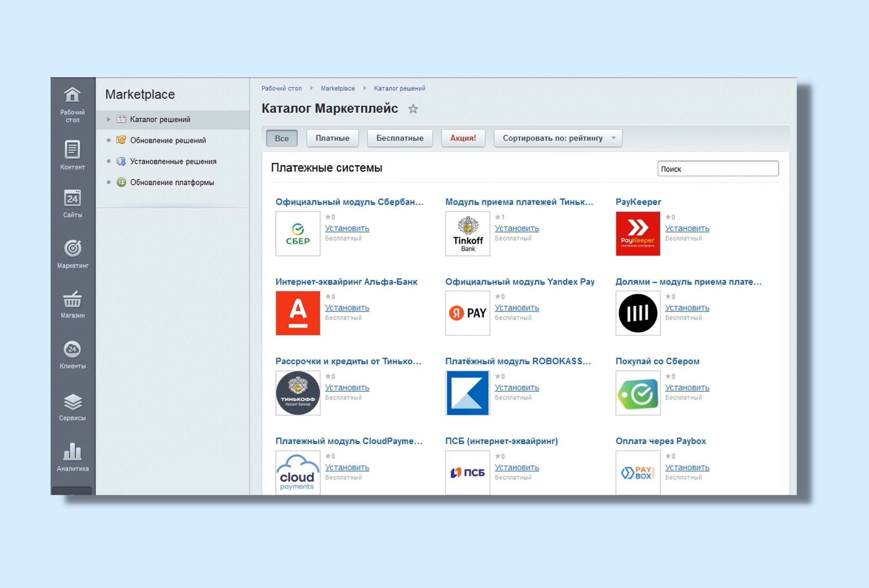Viewport: 869px width, 588px height.
Task: Click the Долями black circle logo
Action: pos(638,313)
